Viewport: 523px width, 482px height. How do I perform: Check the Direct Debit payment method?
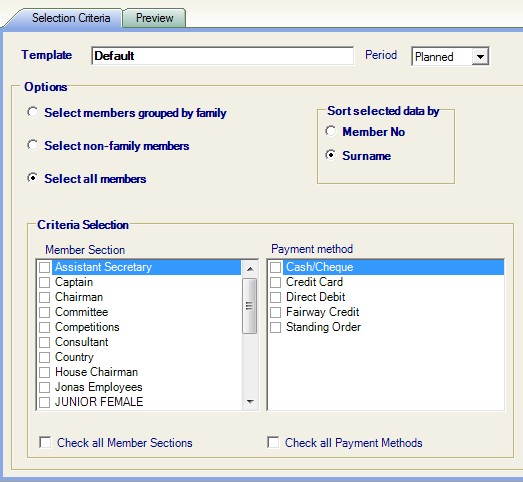[276, 297]
